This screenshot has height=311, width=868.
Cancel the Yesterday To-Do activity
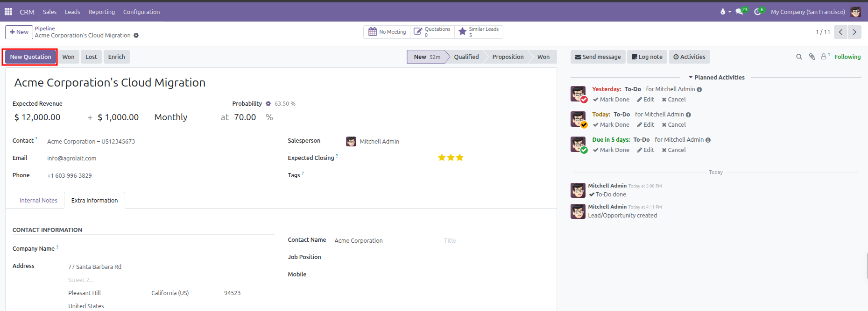click(674, 100)
